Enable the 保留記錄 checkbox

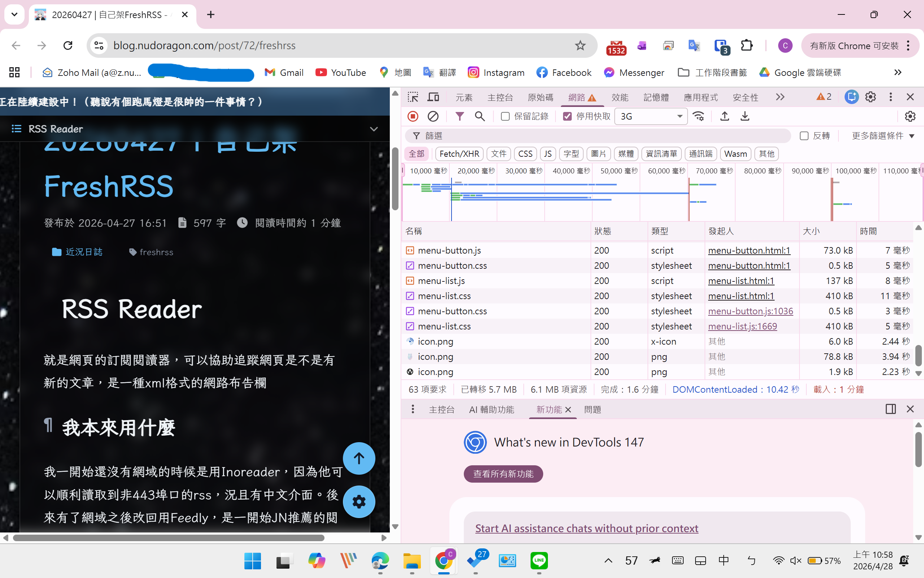coord(505,116)
